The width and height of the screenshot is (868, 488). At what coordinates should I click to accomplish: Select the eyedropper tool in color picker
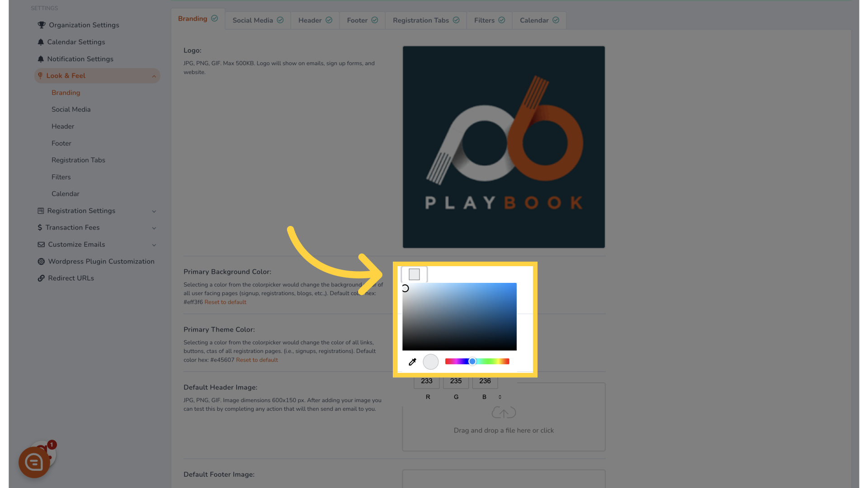click(412, 362)
